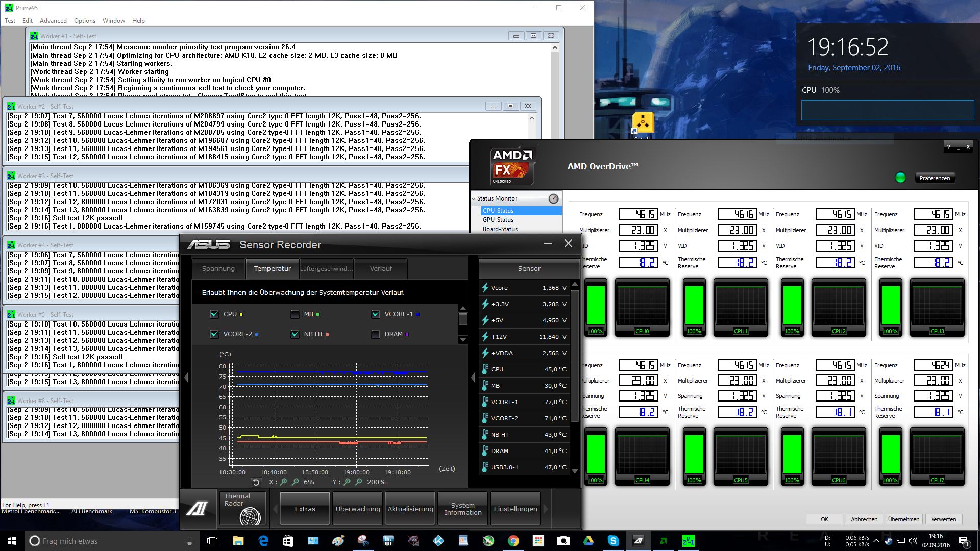Uncheck the CPU temperature checkbox
The width and height of the screenshot is (980, 551).
pos(214,314)
